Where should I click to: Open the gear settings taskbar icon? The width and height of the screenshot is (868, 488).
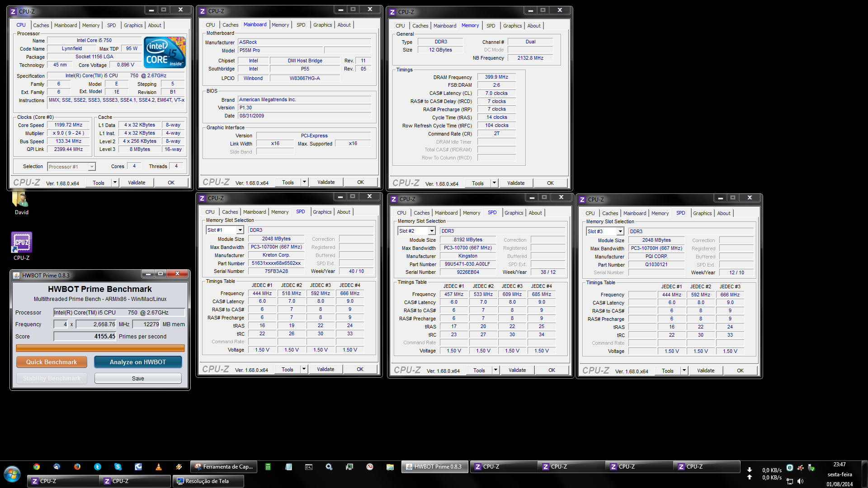(x=329, y=467)
